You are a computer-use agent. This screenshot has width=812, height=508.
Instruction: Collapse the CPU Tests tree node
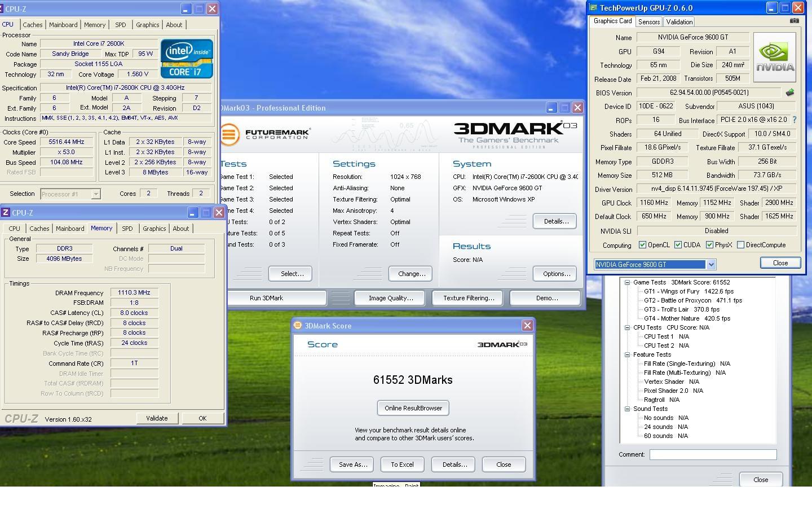click(x=627, y=327)
